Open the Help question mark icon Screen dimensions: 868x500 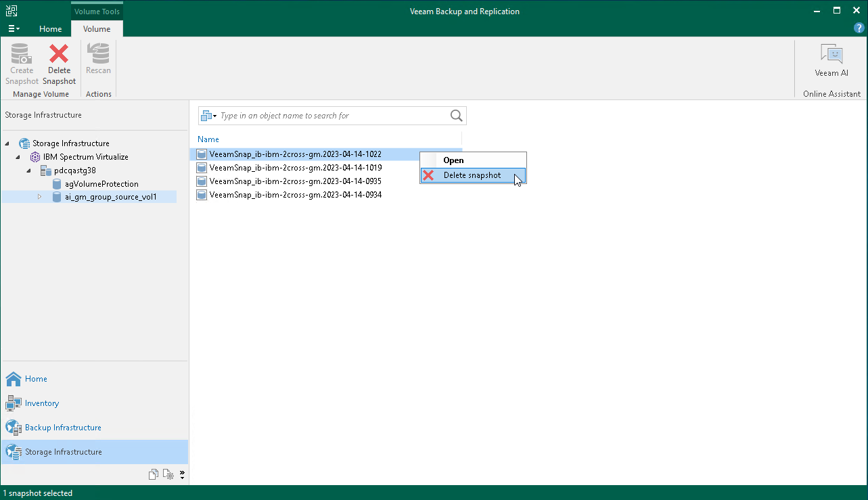[x=859, y=28]
